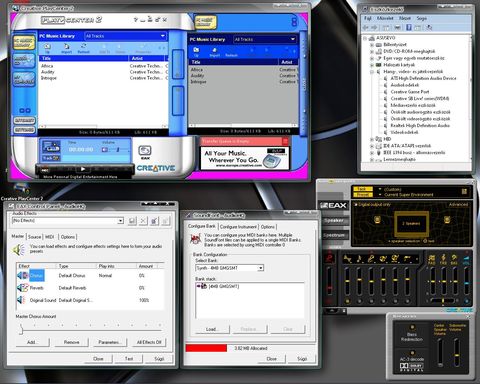Switch to the MIDI tab in EAX panel
Screen dimensions: 480x384
tap(50, 237)
